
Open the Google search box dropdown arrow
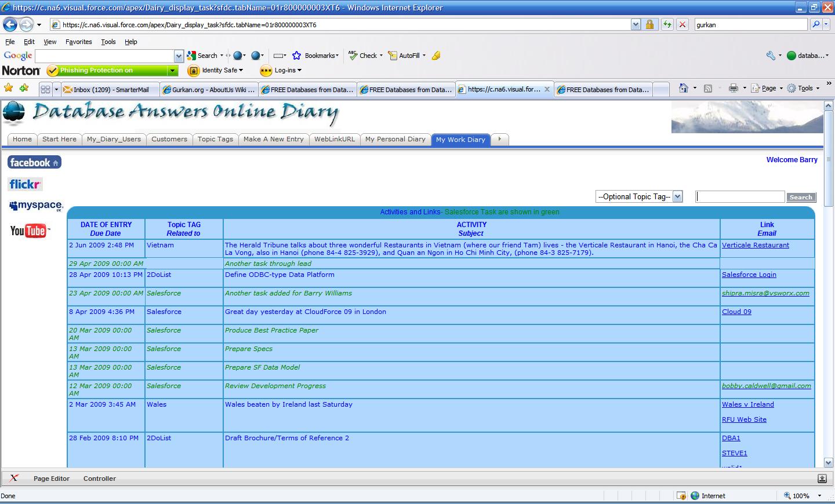click(179, 56)
